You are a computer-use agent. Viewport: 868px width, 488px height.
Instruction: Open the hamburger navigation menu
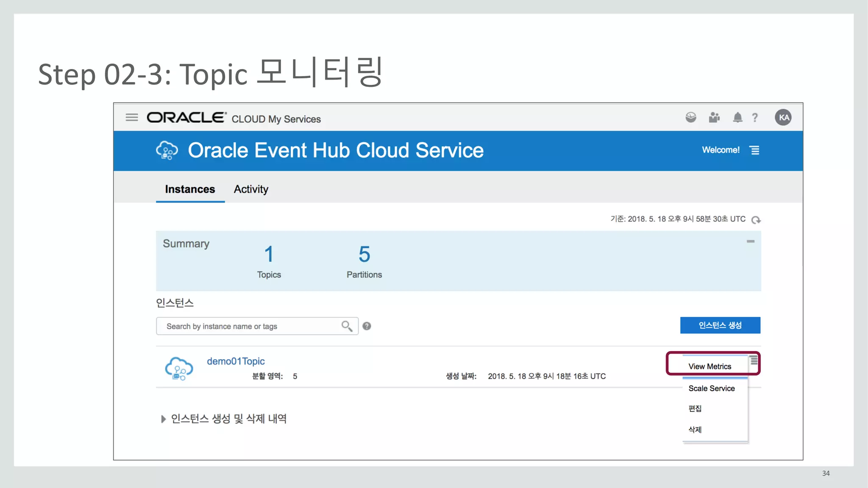click(132, 117)
